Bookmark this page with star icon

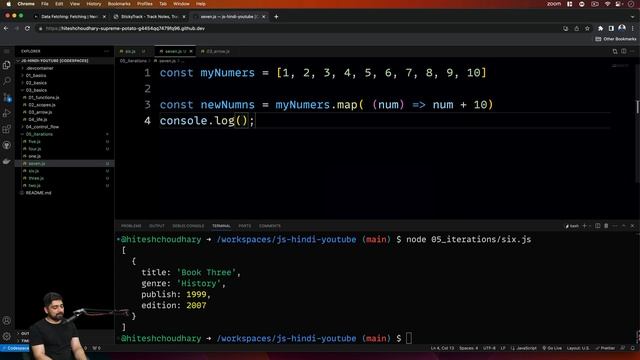pyautogui.click(x=587, y=29)
